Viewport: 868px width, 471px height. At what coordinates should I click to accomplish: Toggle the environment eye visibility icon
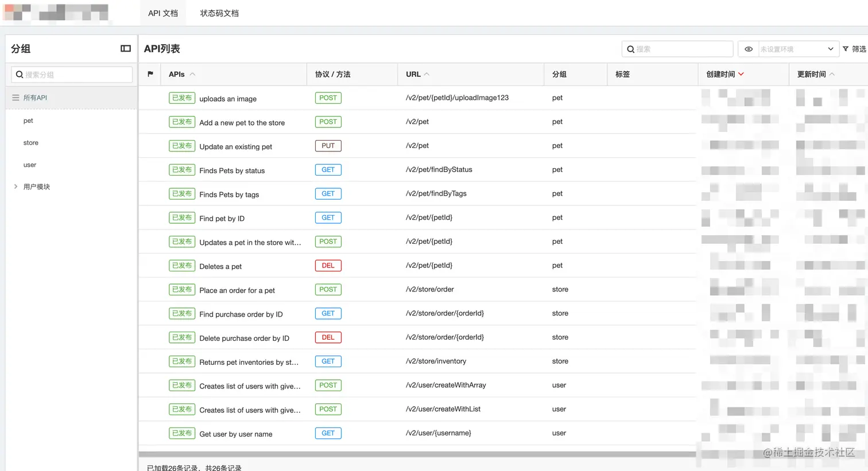click(x=749, y=49)
